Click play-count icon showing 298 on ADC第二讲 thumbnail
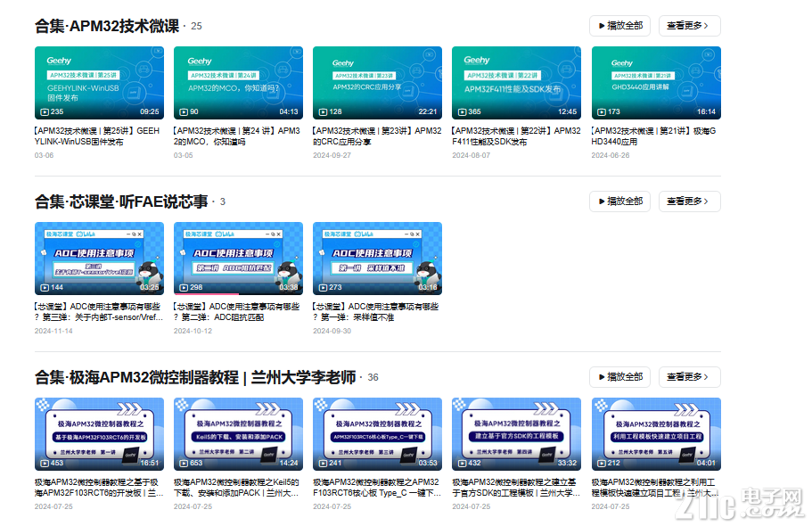Viewport: 812px width, 526px height. click(x=184, y=288)
